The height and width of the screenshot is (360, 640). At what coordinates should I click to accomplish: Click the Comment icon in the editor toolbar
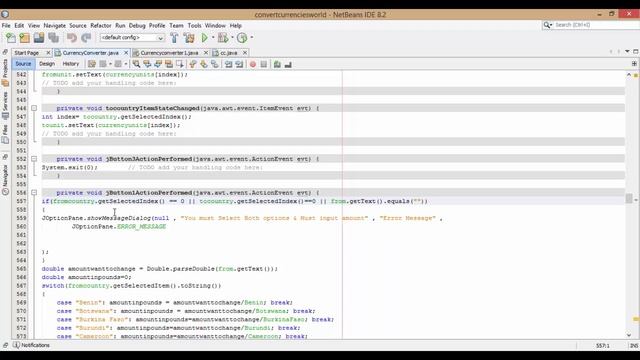[277, 64]
